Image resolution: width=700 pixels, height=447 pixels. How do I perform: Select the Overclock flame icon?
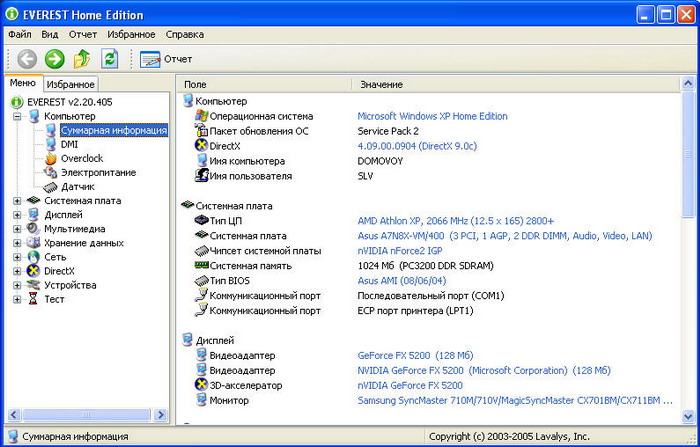pos(51,159)
